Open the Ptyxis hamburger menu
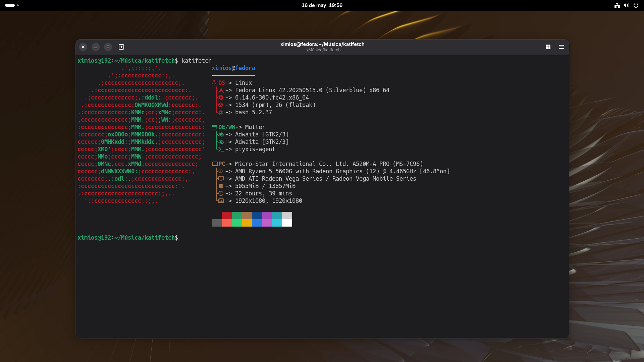Viewport: 644px width, 362px height. coord(561,47)
